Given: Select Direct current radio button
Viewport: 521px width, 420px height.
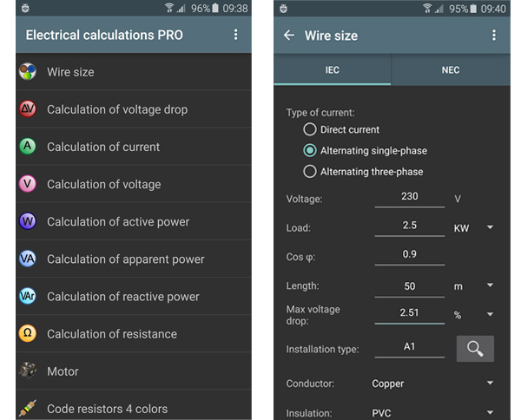Looking at the screenshot, I should pos(310,129).
